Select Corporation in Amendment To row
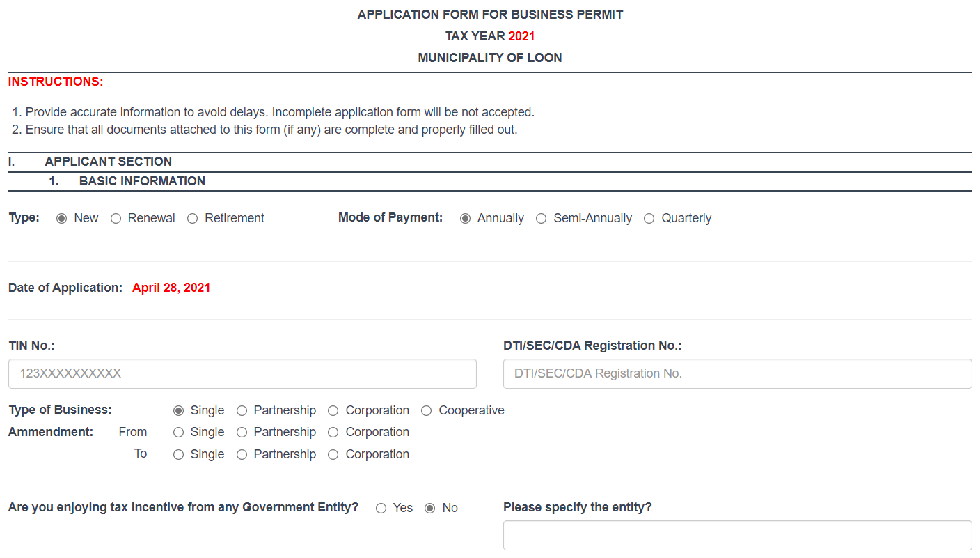The height and width of the screenshot is (558, 980). (x=333, y=455)
